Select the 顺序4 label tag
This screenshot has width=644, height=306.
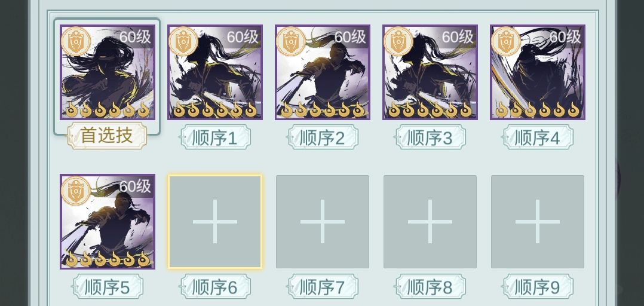coord(538,137)
